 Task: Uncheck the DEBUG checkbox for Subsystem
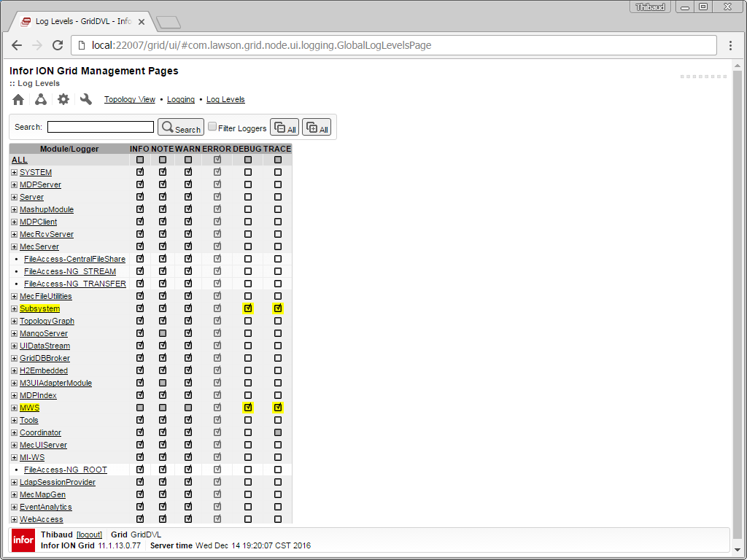pyautogui.click(x=248, y=308)
